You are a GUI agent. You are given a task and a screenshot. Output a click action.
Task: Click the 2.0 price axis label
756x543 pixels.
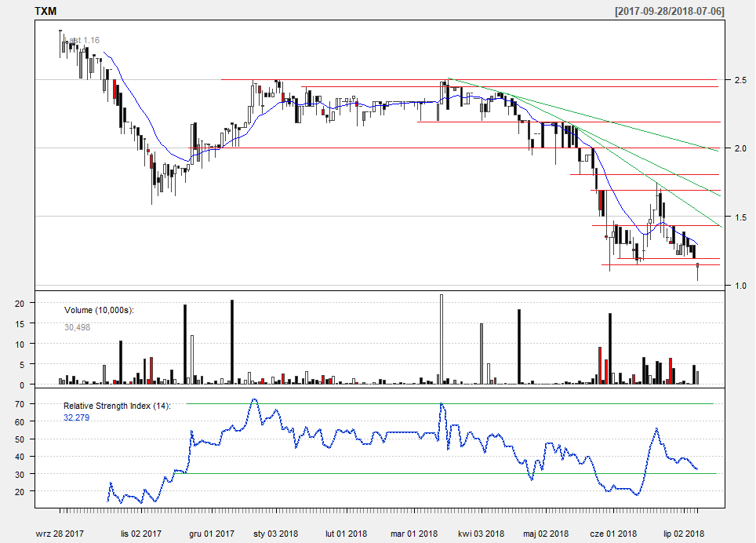[740, 148]
